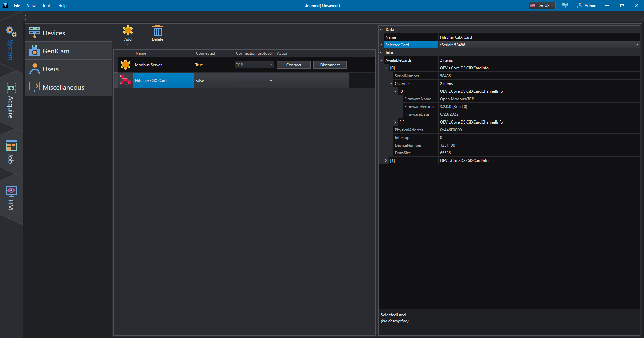Viewport: 644px width, 338px height.
Task: Open the SelectedCard serial dropdown
Action: pyautogui.click(x=636, y=45)
